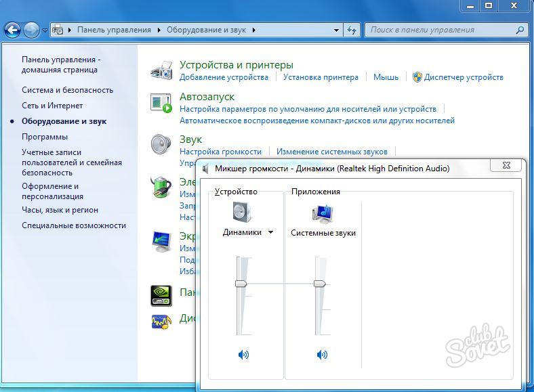Click the System Sounds application icon
This screenshot has height=392, width=534.
(x=323, y=213)
